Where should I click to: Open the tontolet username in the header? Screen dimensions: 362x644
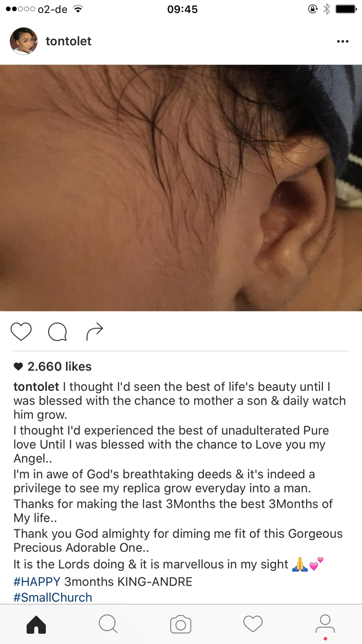pos(68,41)
